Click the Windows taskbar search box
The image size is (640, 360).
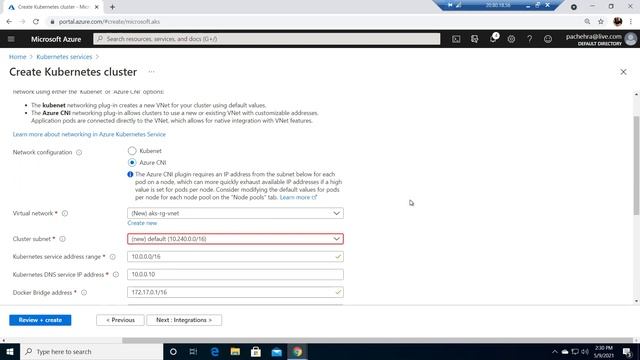click(91, 351)
